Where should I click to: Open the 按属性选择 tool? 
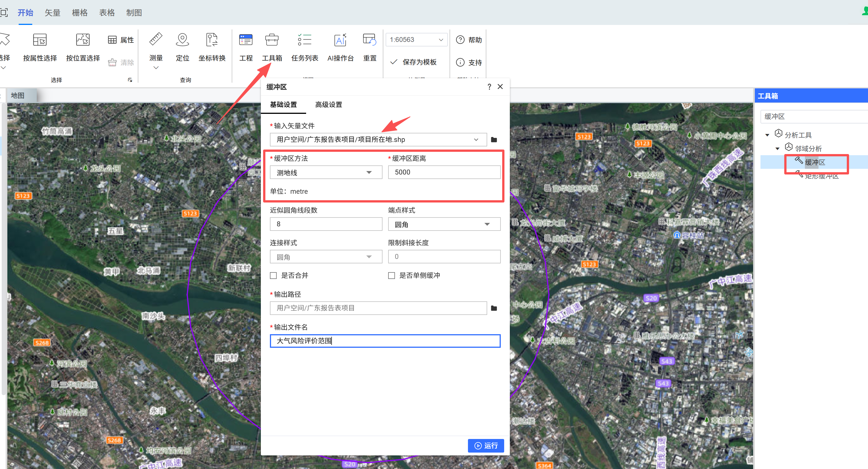tap(40, 47)
